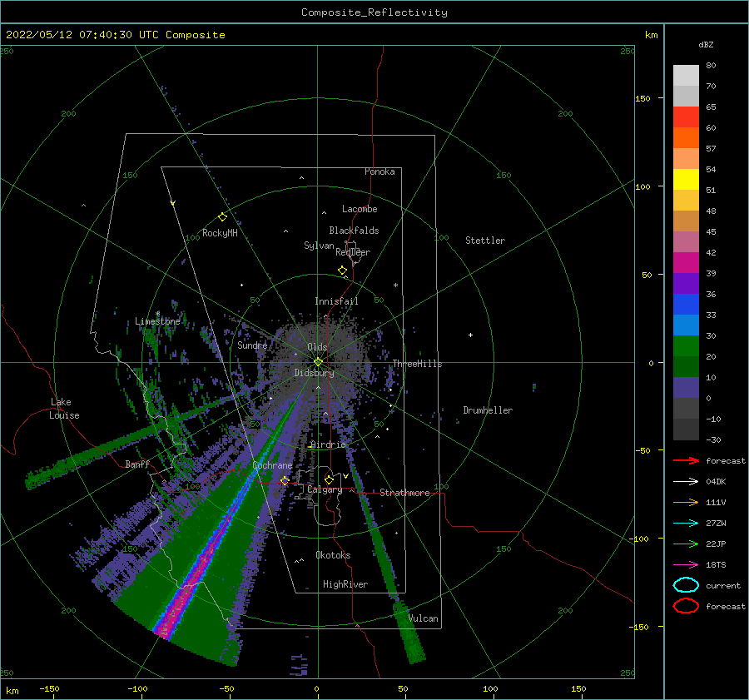Click the Blackfalds label
The width and height of the screenshot is (749, 700).
354,231
